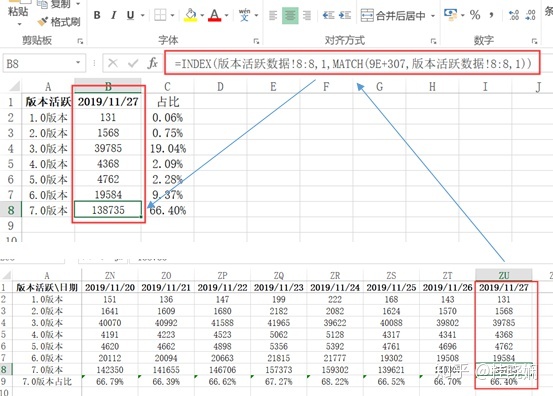553x396 pixels.
Task: Align text right
Action: coord(307,16)
